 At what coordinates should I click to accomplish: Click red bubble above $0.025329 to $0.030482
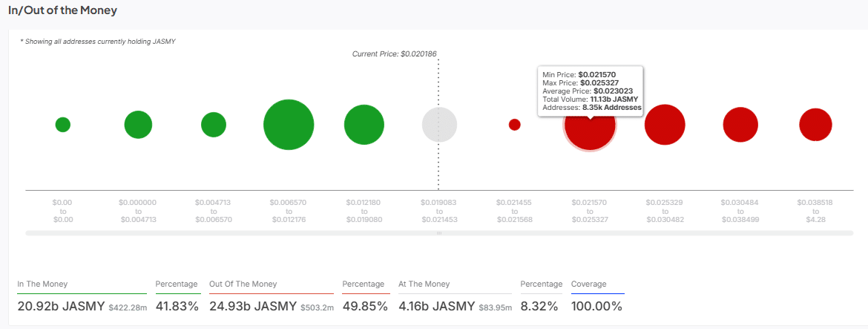tap(665, 125)
